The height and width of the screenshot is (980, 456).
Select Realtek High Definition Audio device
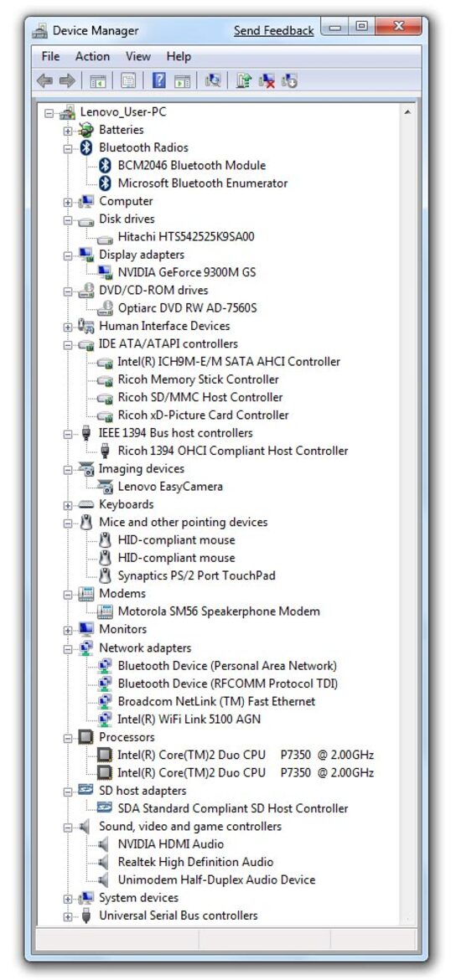click(x=195, y=862)
